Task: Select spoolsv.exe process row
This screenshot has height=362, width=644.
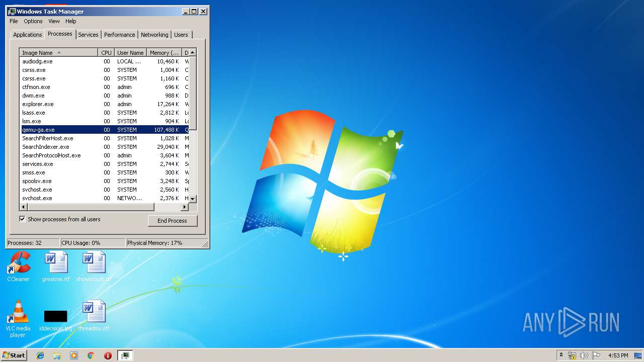Action: pos(104,181)
